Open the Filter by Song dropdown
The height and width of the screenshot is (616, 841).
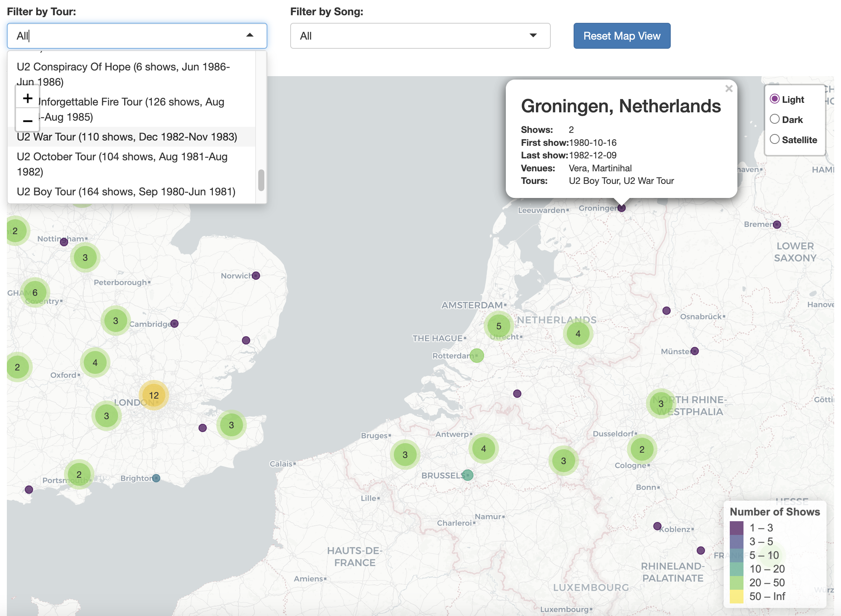(420, 36)
